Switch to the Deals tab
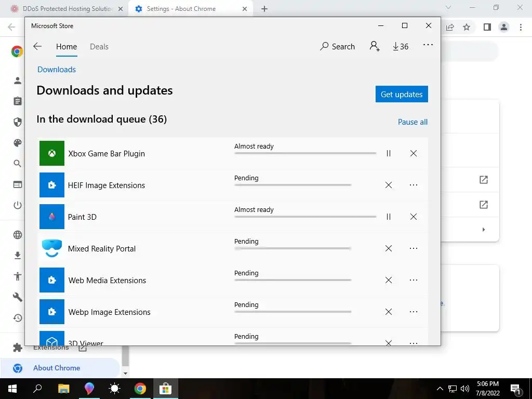This screenshot has height=399, width=532. 99,46
